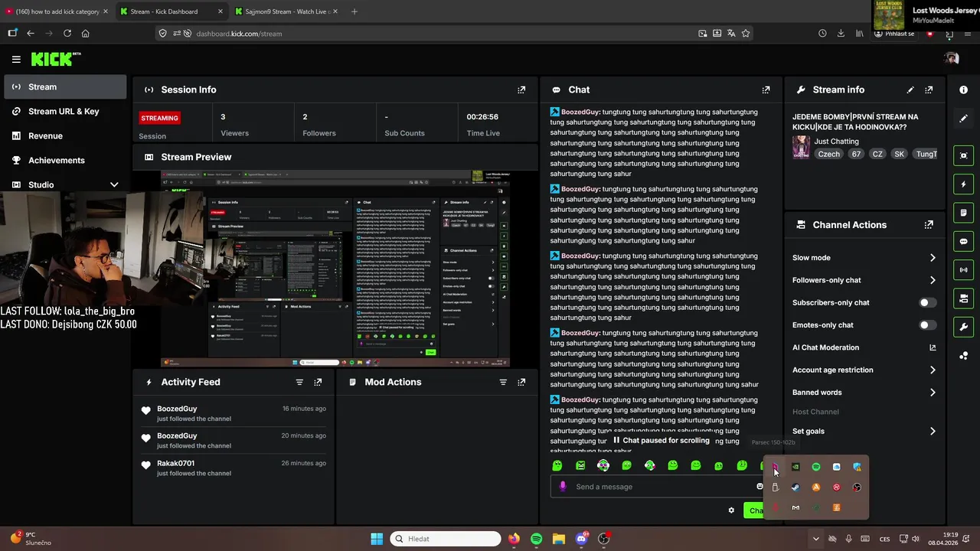Pop out the Stream info panel
Viewport: 980px width, 551px height.
pyautogui.click(x=929, y=90)
